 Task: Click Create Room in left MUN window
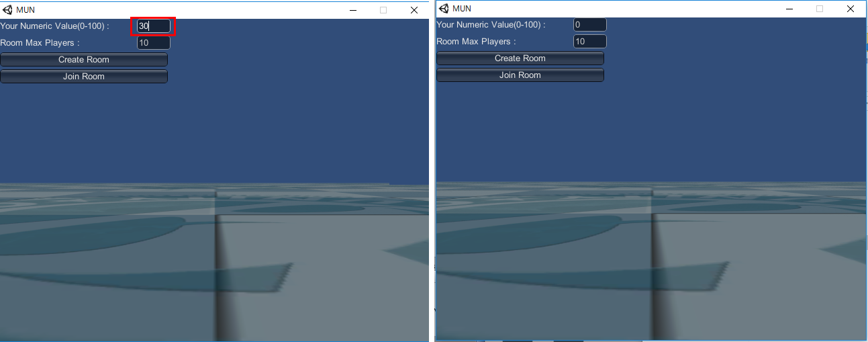click(84, 60)
